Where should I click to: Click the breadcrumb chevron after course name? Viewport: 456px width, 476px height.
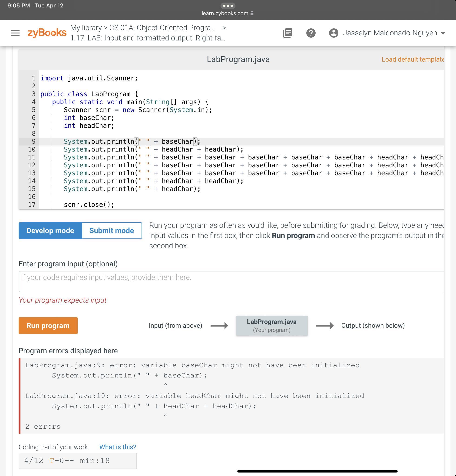point(224,28)
